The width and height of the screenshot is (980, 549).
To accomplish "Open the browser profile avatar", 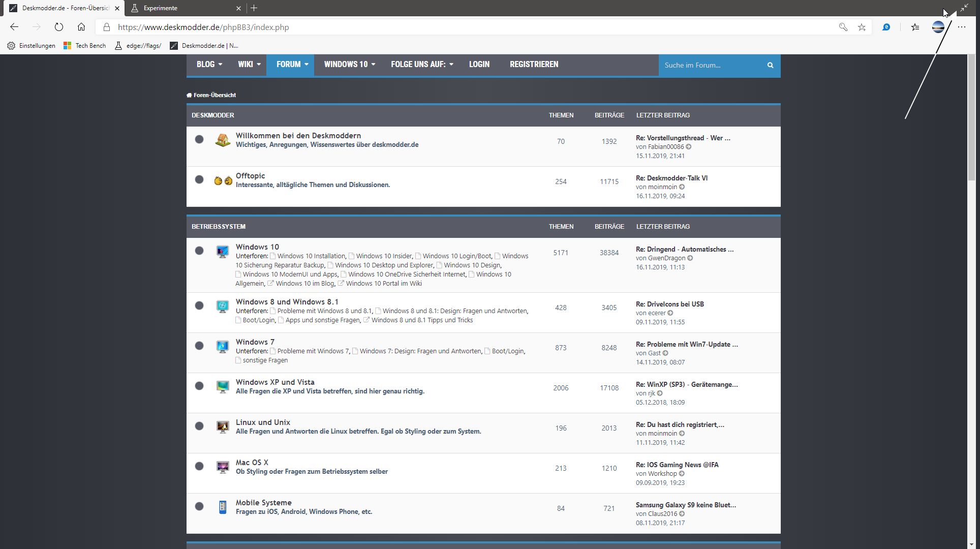I will (938, 27).
